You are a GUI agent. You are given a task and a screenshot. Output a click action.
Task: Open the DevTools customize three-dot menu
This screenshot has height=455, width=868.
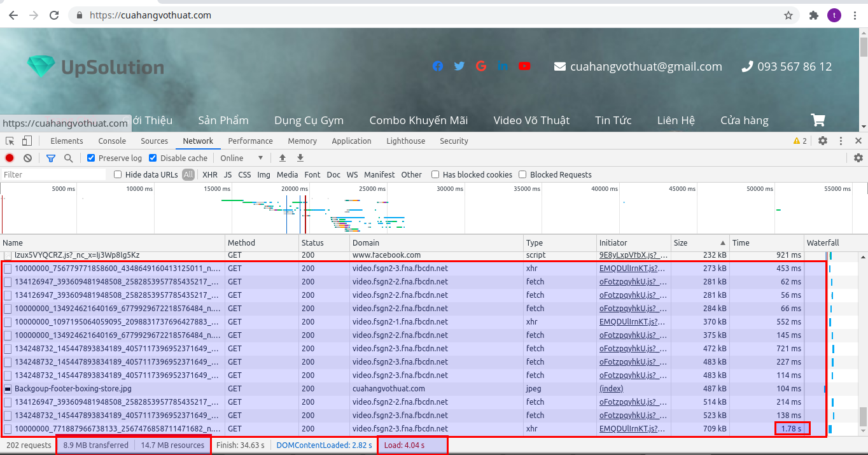coord(841,141)
